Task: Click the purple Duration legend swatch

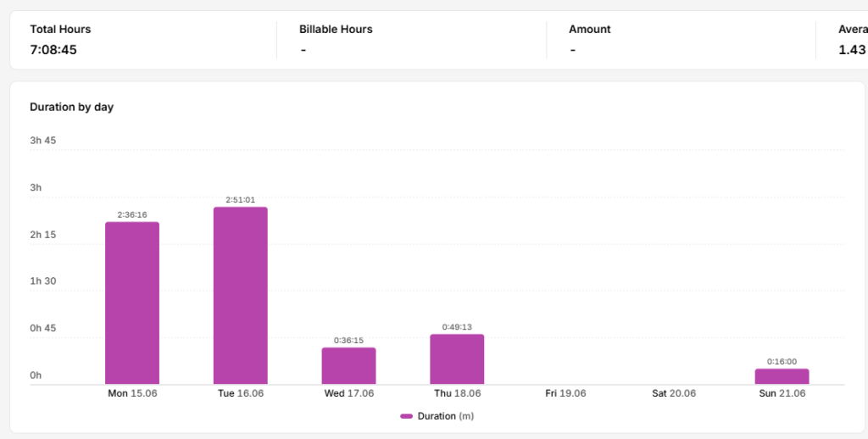Action: (x=406, y=416)
